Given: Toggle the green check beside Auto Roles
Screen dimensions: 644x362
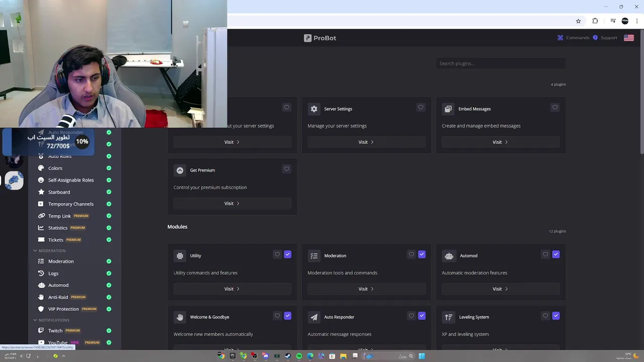Looking at the screenshot, I should click(109, 156).
